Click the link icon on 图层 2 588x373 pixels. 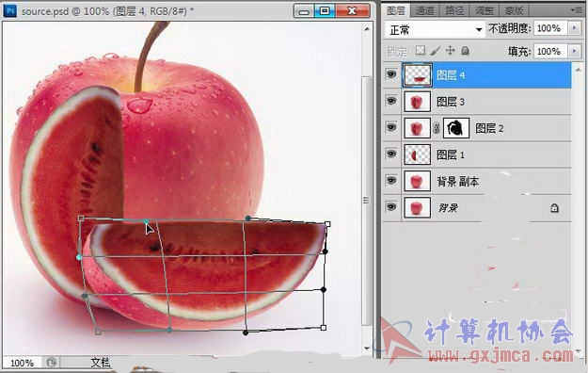(437, 128)
